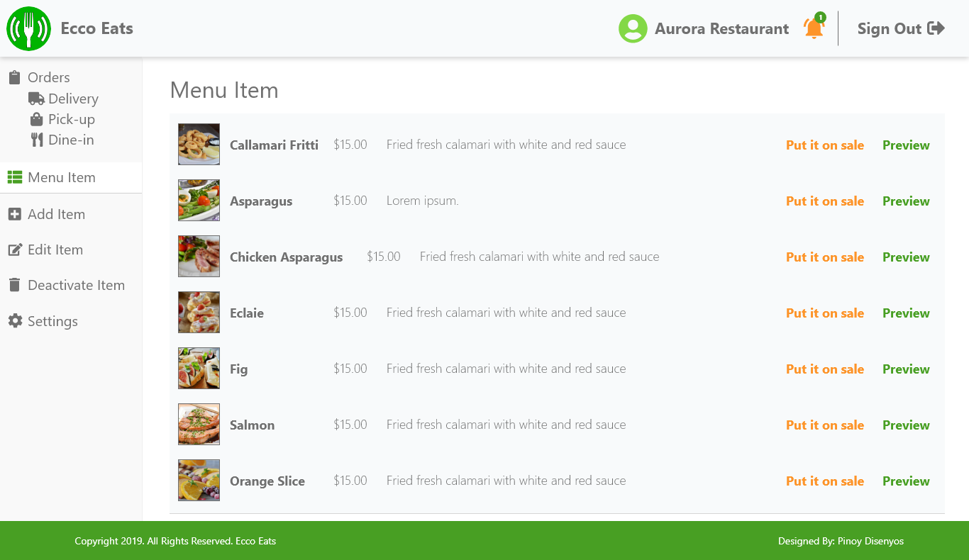The width and height of the screenshot is (969, 560).
Task: Click the Orders clipboard icon
Action: (14, 77)
